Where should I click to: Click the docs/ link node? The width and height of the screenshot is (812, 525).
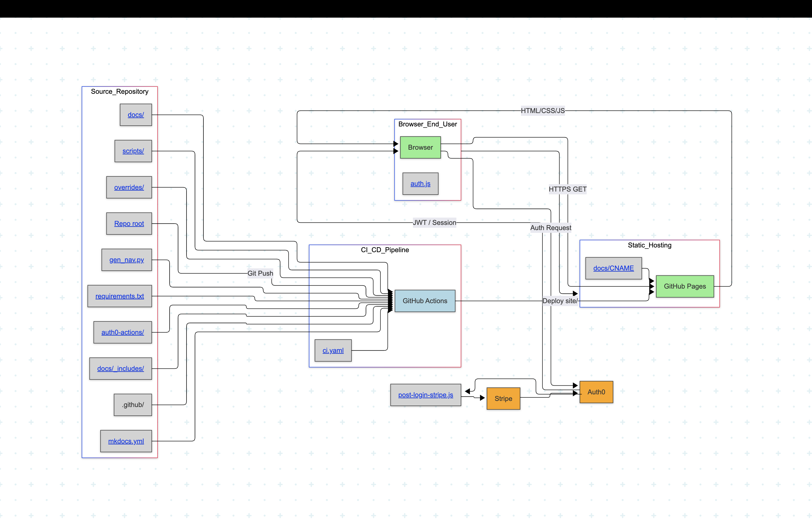click(136, 115)
